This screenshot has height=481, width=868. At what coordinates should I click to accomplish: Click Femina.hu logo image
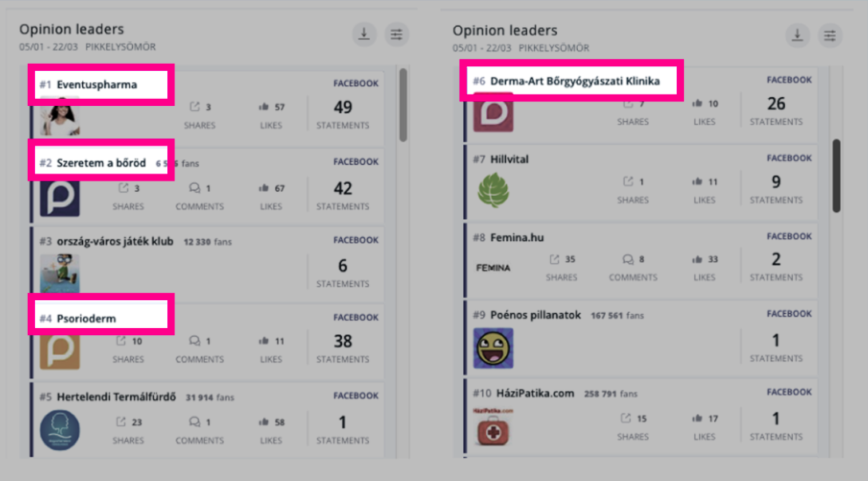pos(493,268)
